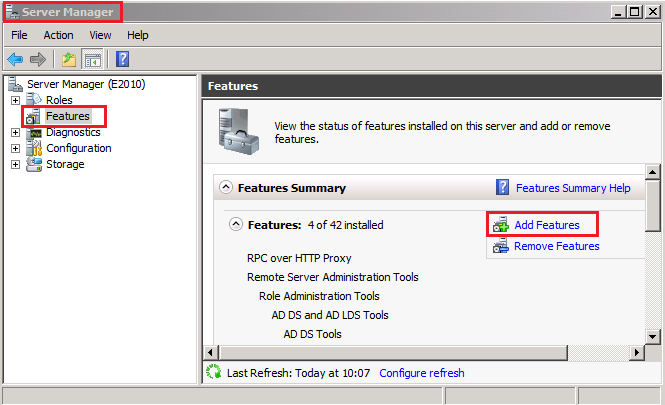Click the Forward arrow toolbar icon
Screen dimensions: 665x405
point(37,59)
